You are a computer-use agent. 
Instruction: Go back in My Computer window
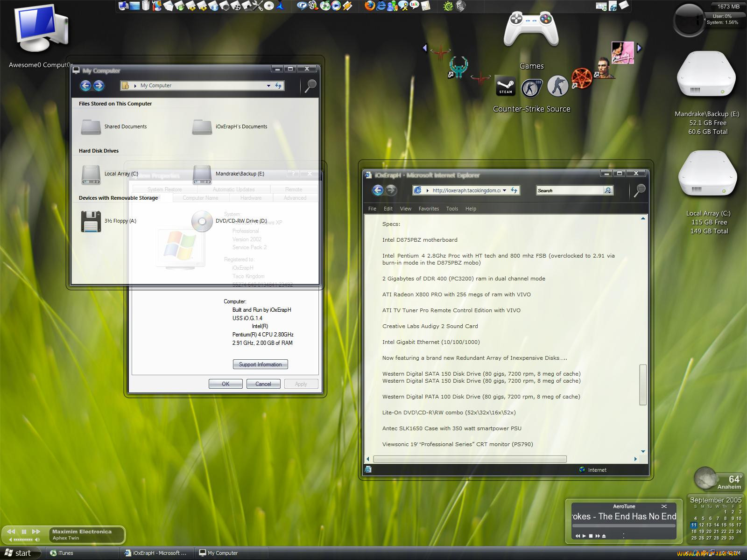point(85,85)
